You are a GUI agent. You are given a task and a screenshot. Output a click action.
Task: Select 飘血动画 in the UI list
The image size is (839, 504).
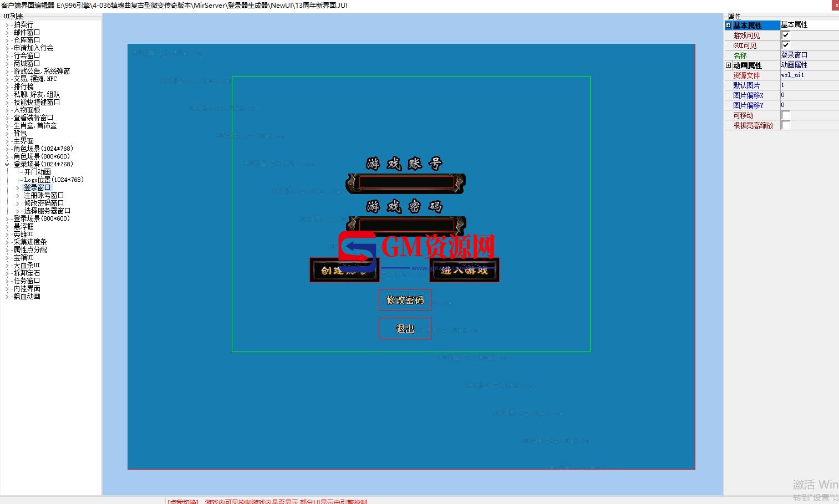27,297
